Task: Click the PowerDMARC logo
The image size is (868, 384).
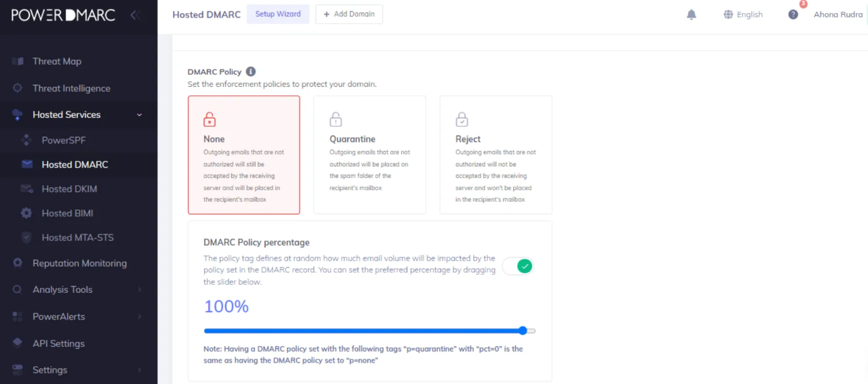Action: (63, 15)
